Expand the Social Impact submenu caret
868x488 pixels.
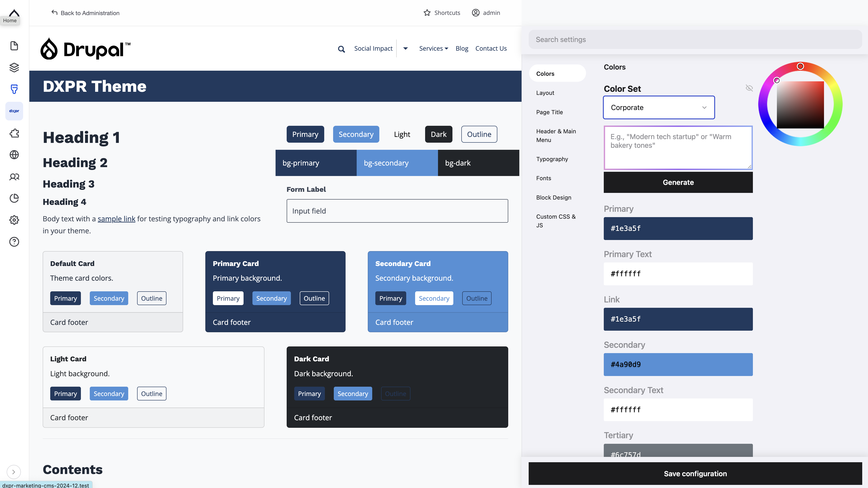coord(405,48)
